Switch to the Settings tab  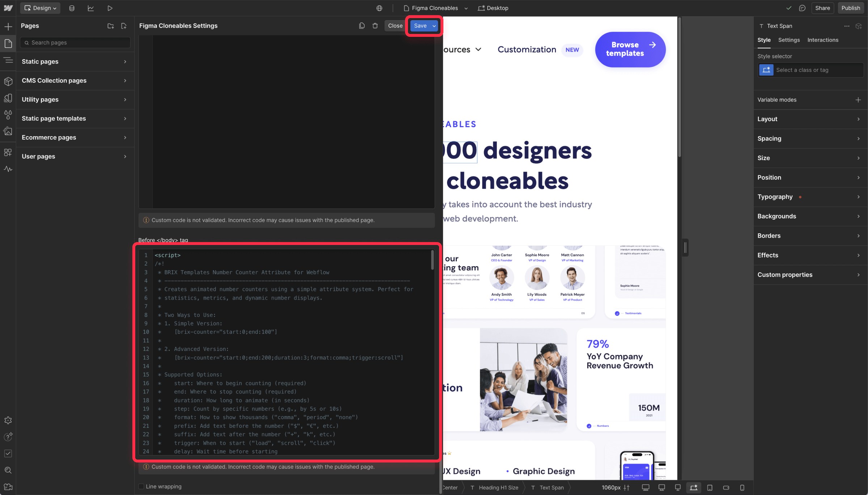pyautogui.click(x=789, y=40)
